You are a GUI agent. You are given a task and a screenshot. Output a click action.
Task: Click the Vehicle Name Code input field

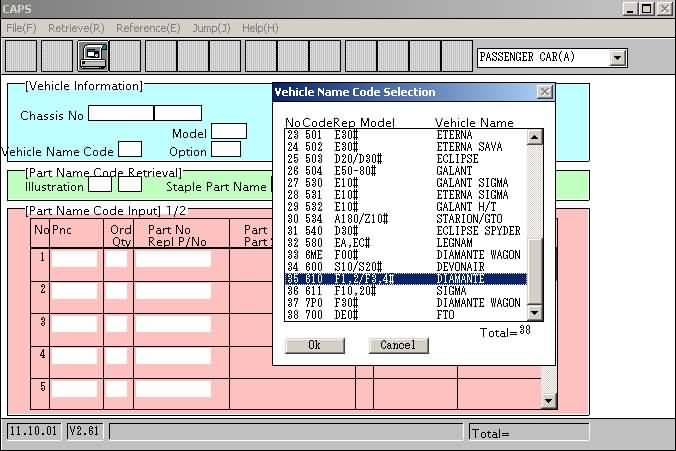[130, 149]
